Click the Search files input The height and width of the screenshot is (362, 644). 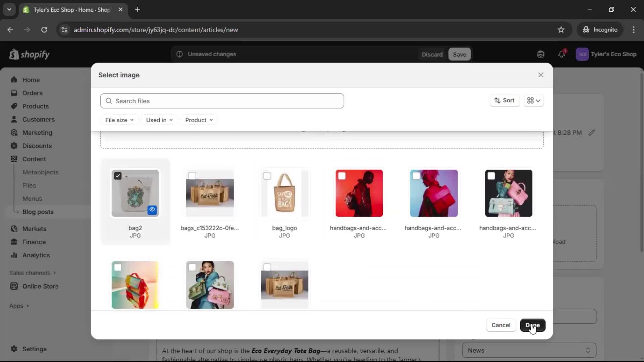coord(222,101)
